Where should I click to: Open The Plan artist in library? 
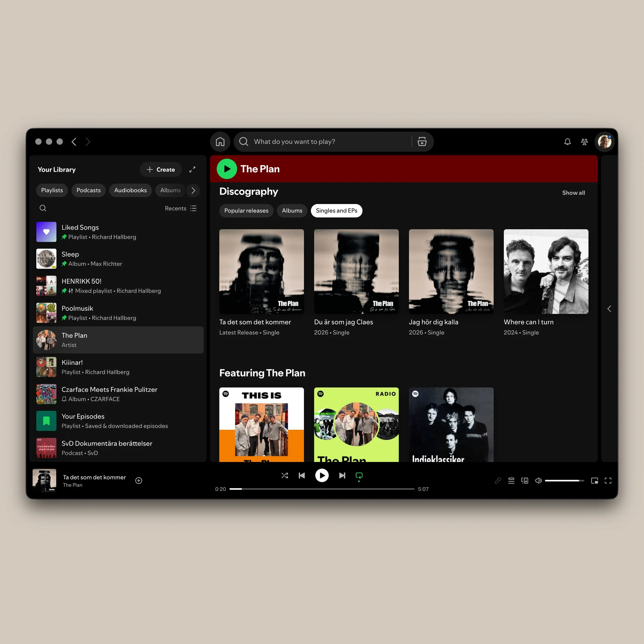[x=118, y=340]
